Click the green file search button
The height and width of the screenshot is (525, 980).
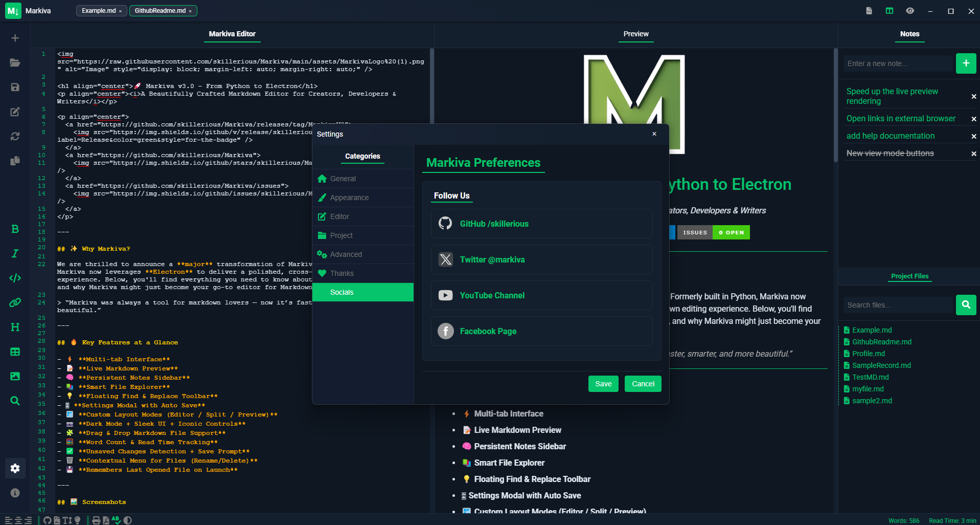[966, 305]
